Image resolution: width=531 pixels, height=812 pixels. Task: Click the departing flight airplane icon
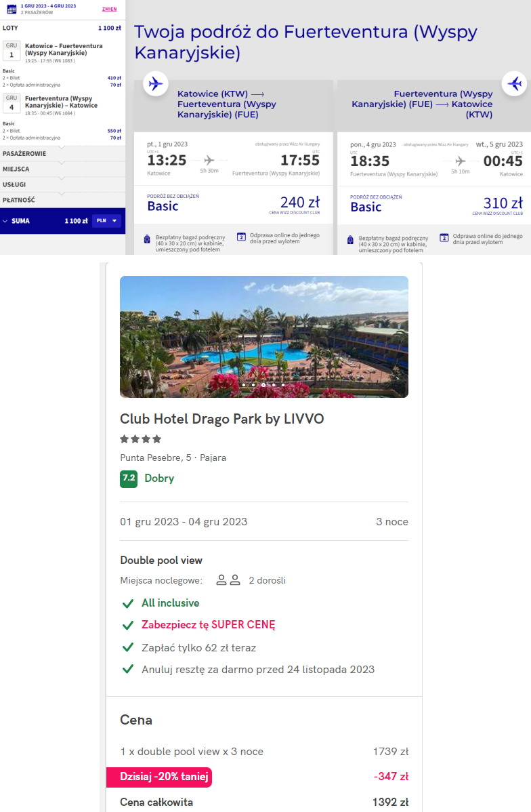(x=155, y=83)
